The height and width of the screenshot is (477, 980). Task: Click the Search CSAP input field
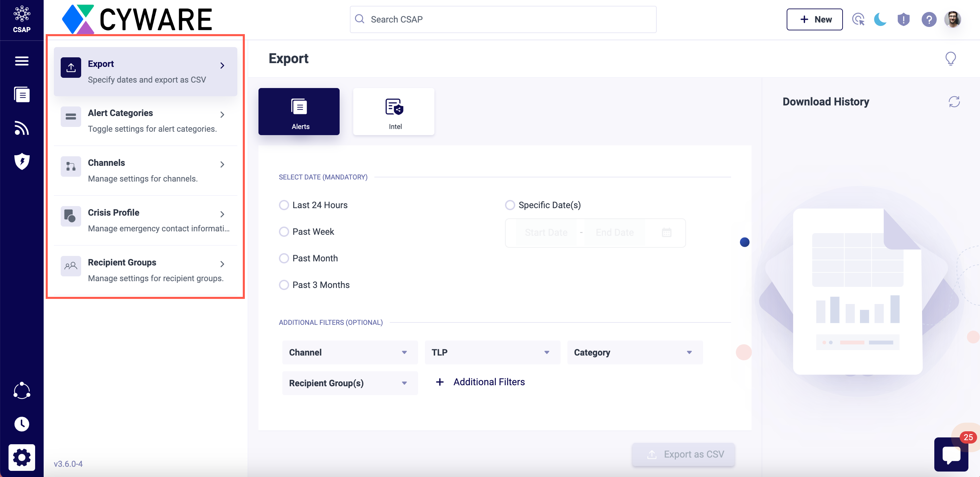[502, 19]
